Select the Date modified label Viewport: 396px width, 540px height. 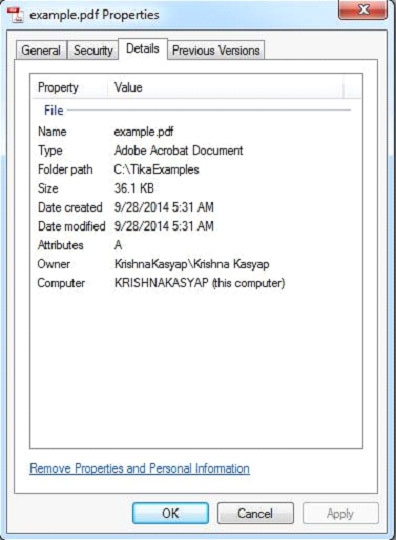(x=72, y=226)
